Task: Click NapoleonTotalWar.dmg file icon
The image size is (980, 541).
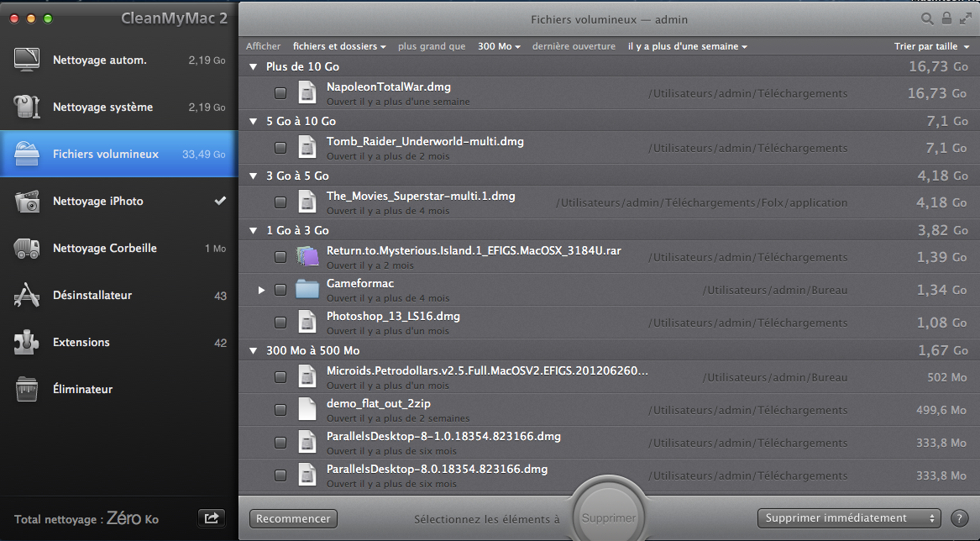Action: (307, 93)
